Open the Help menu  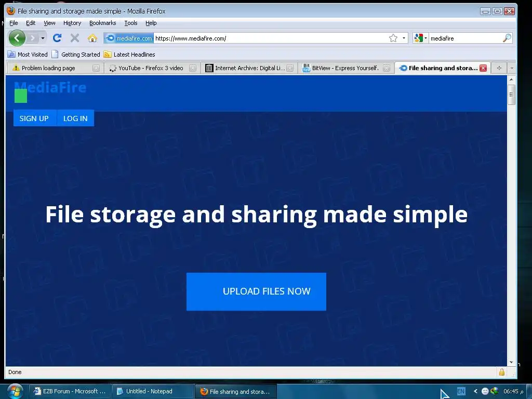(151, 23)
